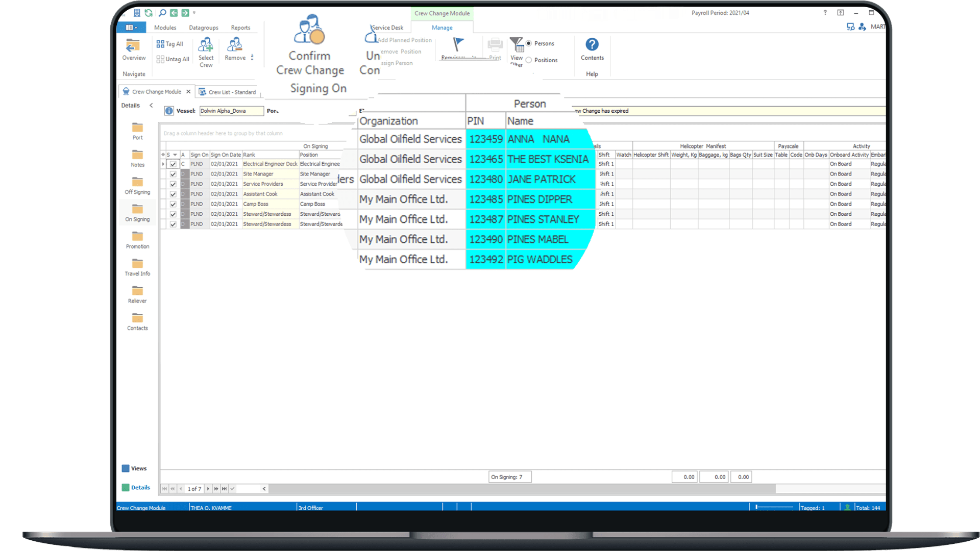Image resolution: width=980 pixels, height=551 pixels.
Task: Click the Vessel input field
Action: (231, 111)
